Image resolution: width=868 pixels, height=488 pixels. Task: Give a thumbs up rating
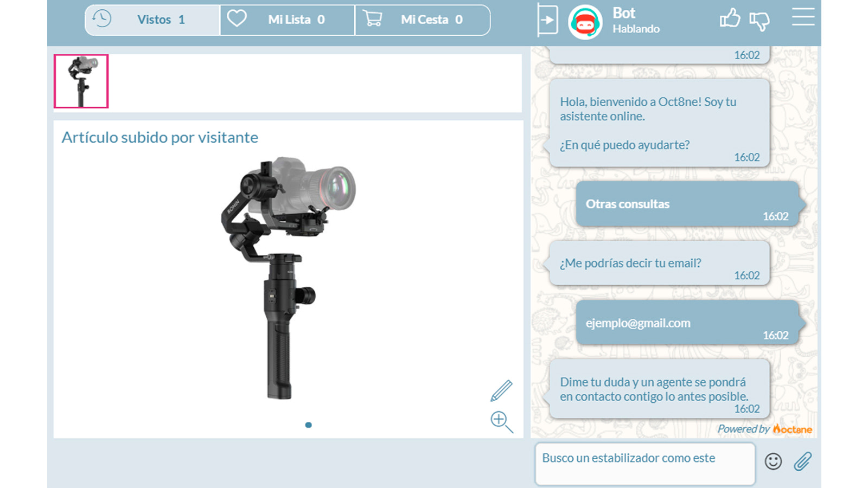(x=730, y=18)
